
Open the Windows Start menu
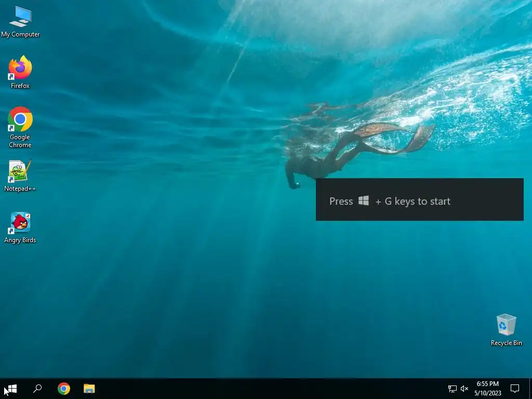pos(12,389)
